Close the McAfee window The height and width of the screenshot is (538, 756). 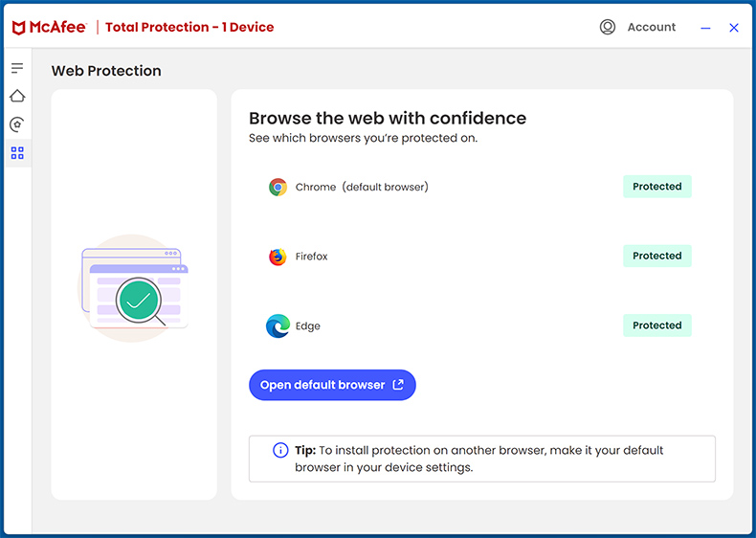click(x=734, y=28)
